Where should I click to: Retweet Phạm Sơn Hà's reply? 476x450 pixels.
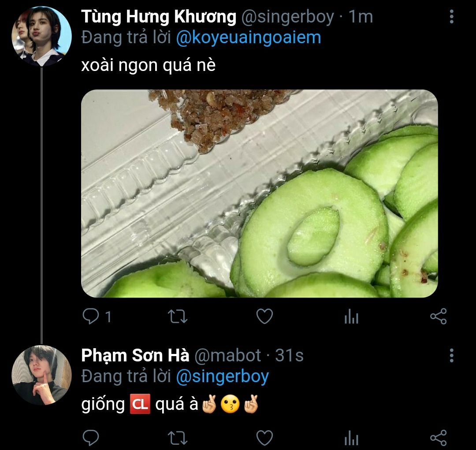pos(178,438)
